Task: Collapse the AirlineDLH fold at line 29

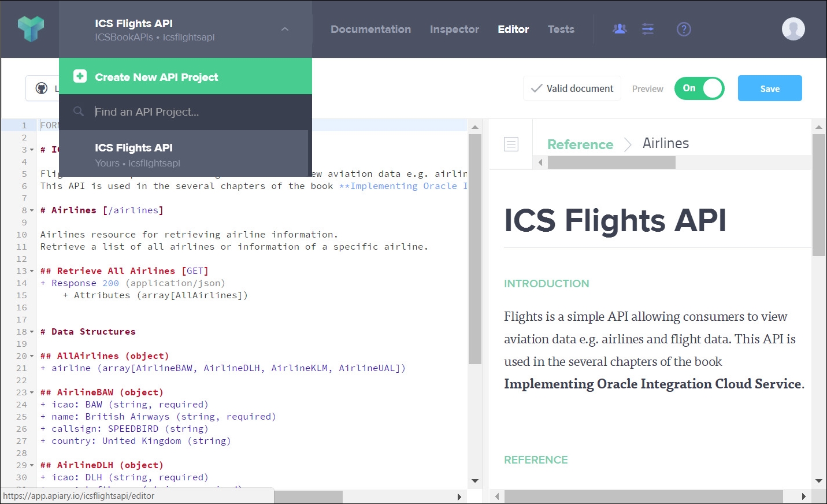Action: pyautogui.click(x=32, y=466)
